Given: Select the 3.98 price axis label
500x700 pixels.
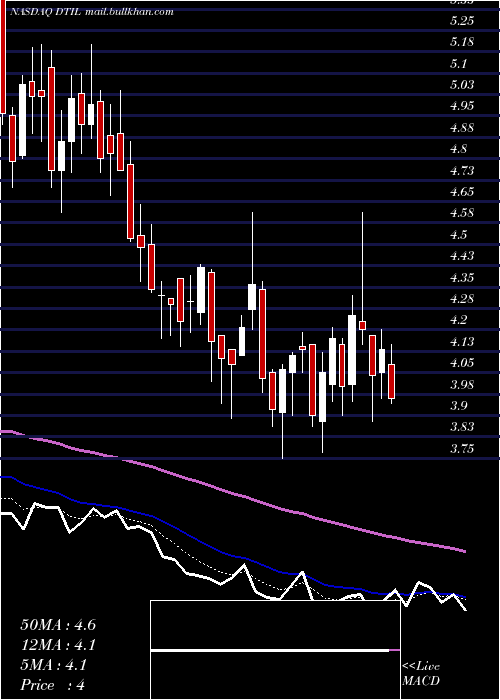Looking at the screenshot, I should [x=462, y=384].
